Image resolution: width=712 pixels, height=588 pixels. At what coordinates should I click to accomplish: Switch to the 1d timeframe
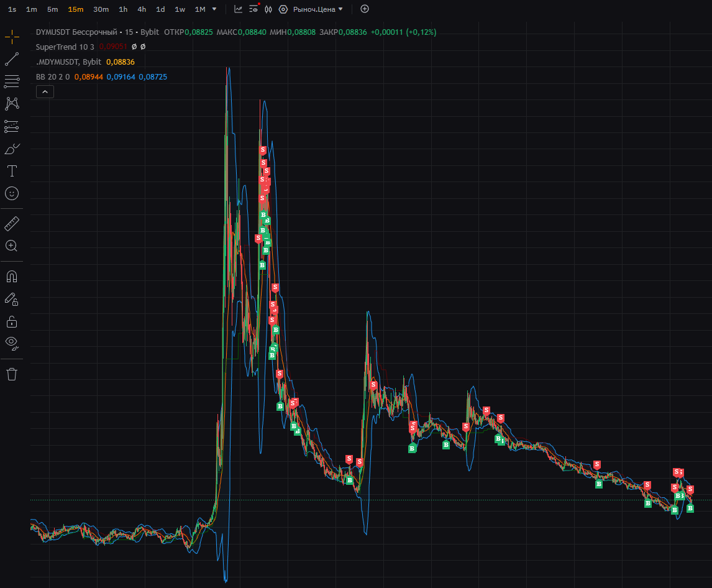click(160, 9)
